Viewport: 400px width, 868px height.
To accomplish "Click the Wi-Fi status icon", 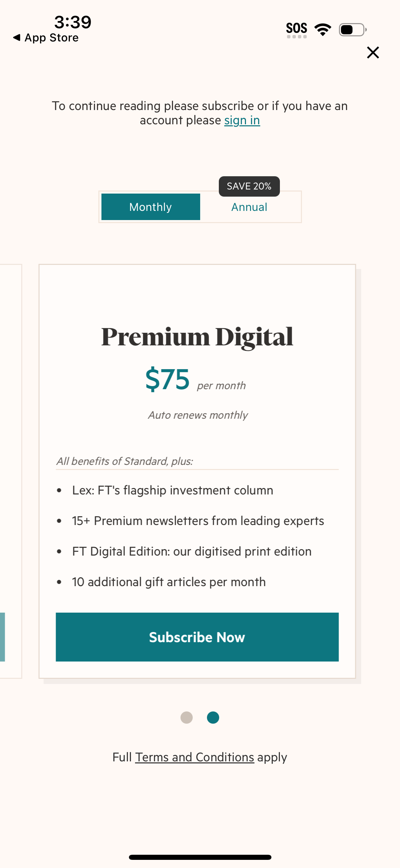I will [x=322, y=29].
